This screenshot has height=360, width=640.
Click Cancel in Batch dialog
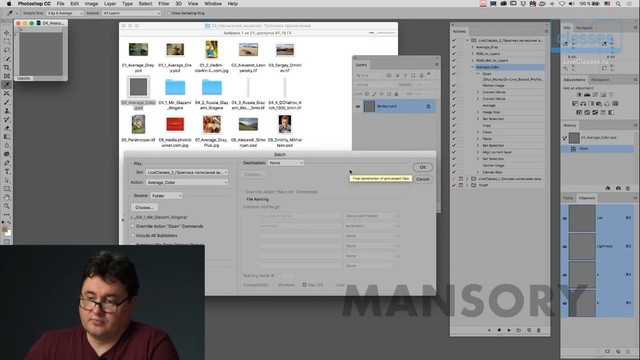[422, 179]
